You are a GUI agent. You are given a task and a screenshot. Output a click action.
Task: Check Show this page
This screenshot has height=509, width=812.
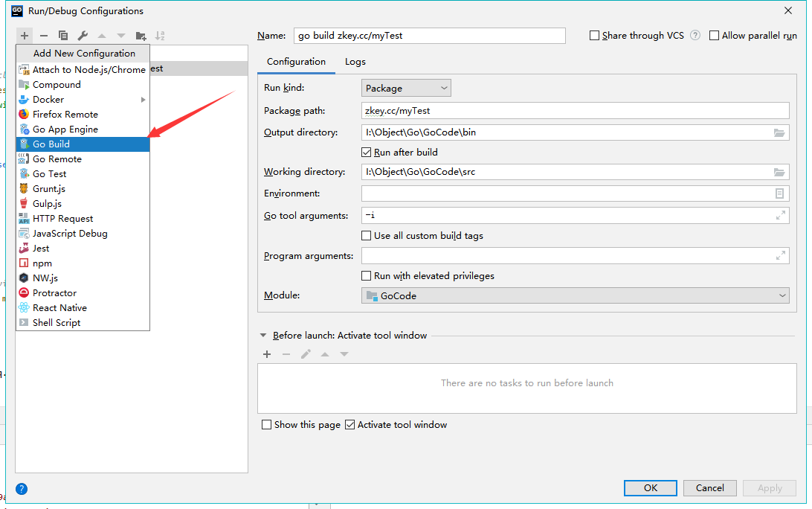[x=267, y=424]
